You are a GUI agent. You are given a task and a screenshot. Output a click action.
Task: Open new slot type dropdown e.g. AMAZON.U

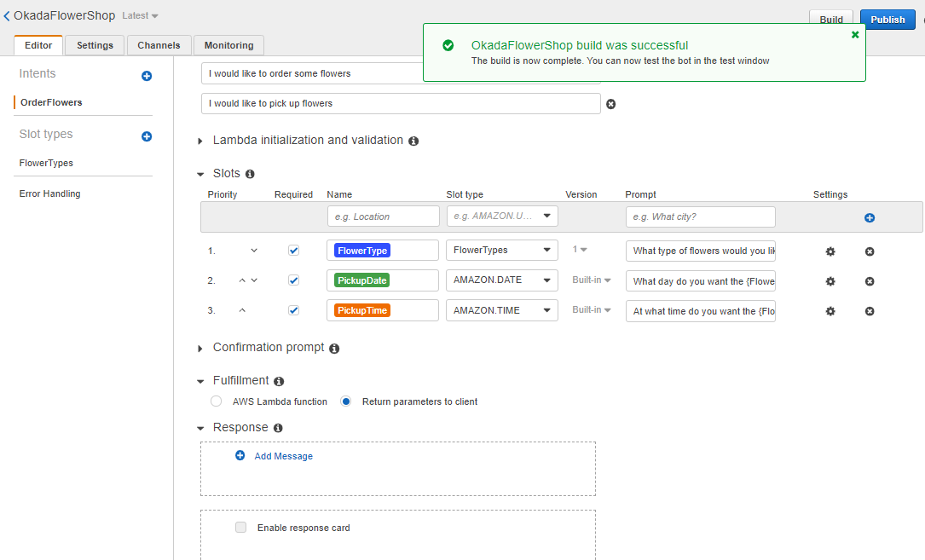pos(502,216)
